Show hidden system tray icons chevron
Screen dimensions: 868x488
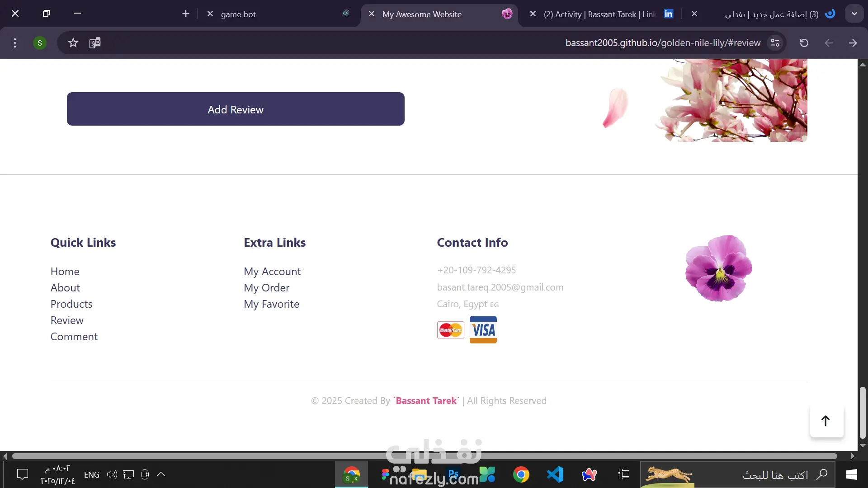tap(161, 474)
